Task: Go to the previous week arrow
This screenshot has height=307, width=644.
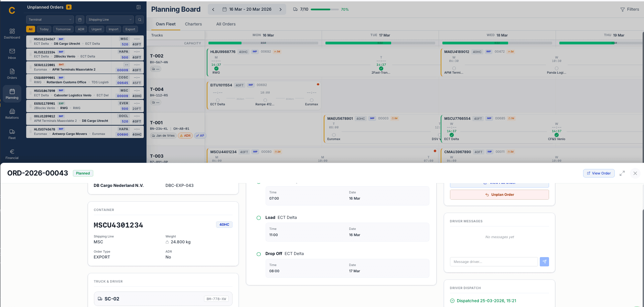Action: (x=213, y=9)
